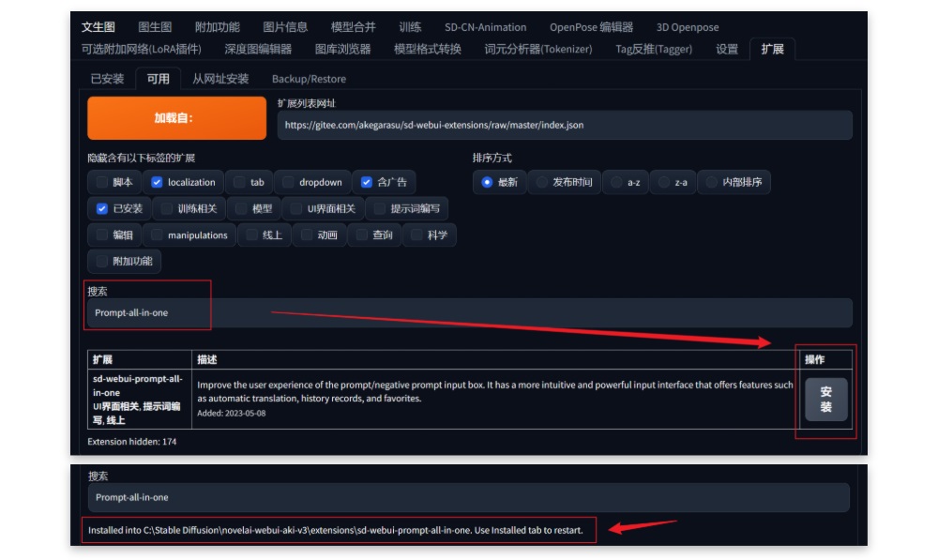Toggle the 模型 checkbox
Viewport: 938px width, 560px height.
(241, 208)
